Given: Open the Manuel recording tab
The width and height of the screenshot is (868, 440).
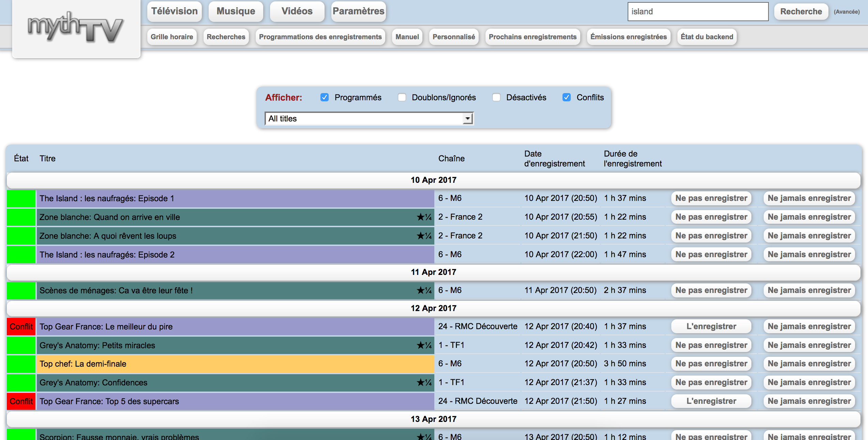Looking at the screenshot, I should pyautogui.click(x=407, y=37).
